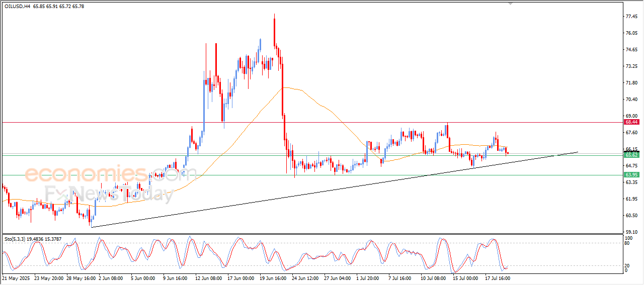Screen dimensions: 644x285
Task: Select the green 65.62 current price tag
Action: click(631, 155)
